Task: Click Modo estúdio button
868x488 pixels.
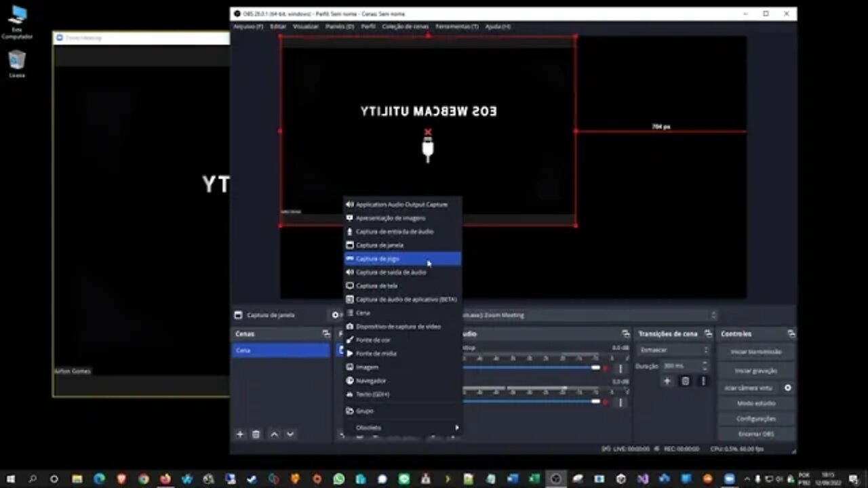Action: (x=756, y=403)
